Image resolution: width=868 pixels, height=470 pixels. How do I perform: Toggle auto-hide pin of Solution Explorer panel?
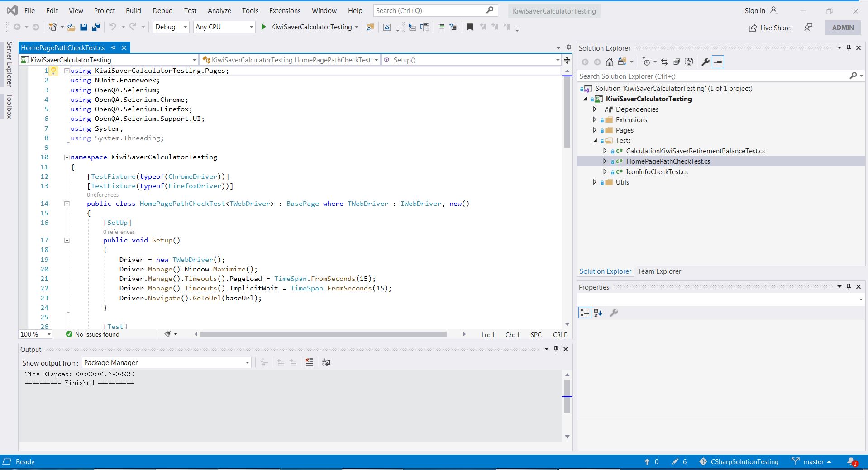click(849, 48)
